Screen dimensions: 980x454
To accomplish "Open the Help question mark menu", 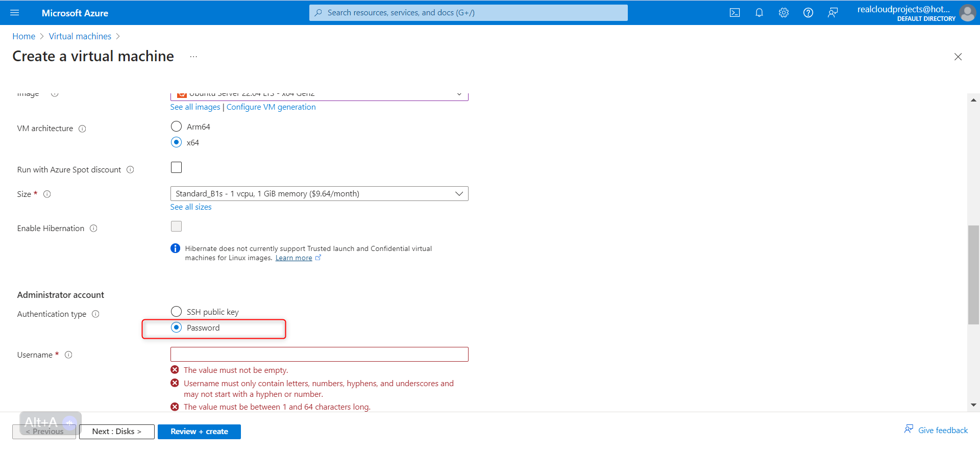I will pos(808,13).
